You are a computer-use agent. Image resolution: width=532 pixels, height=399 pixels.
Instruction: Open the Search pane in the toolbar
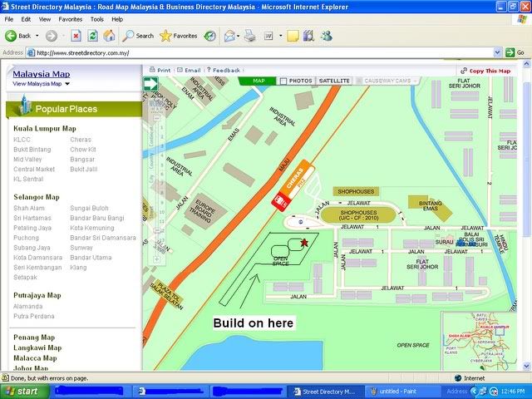pos(138,36)
